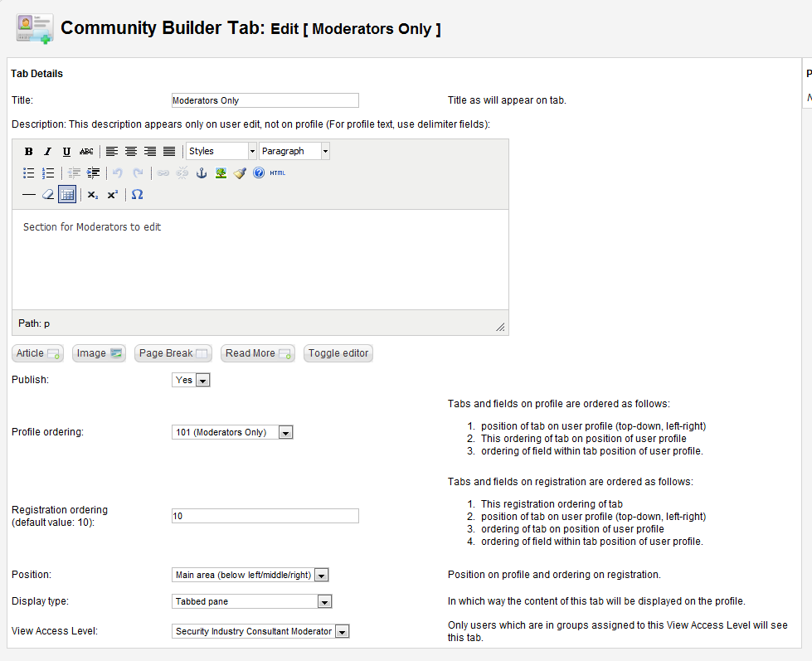Screen dimensions: 812x661
Task: Click the outdent icon
Action: click(74, 173)
